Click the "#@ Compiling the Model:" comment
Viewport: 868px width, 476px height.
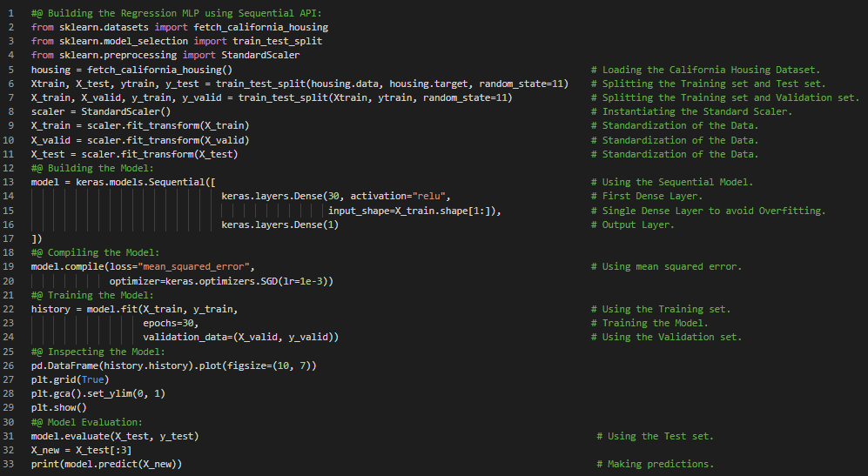point(92,252)
